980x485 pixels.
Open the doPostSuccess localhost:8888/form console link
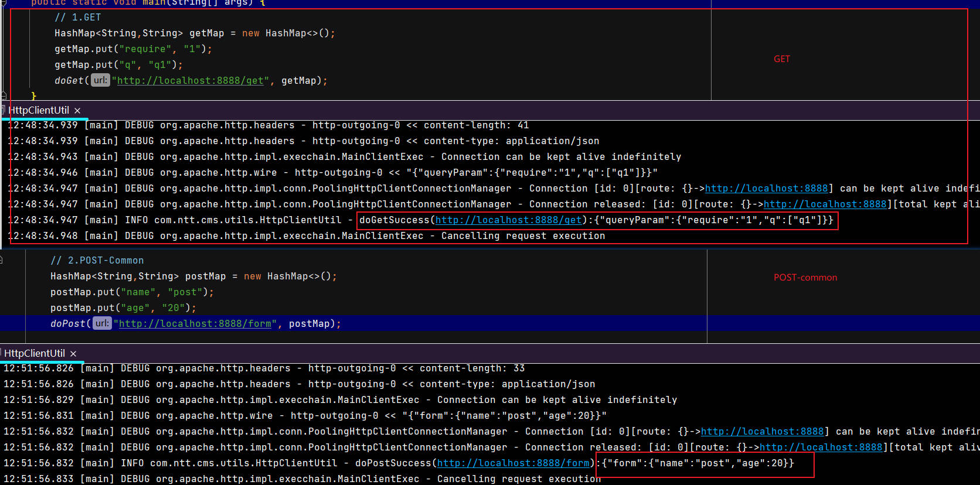tap(513, 463)
